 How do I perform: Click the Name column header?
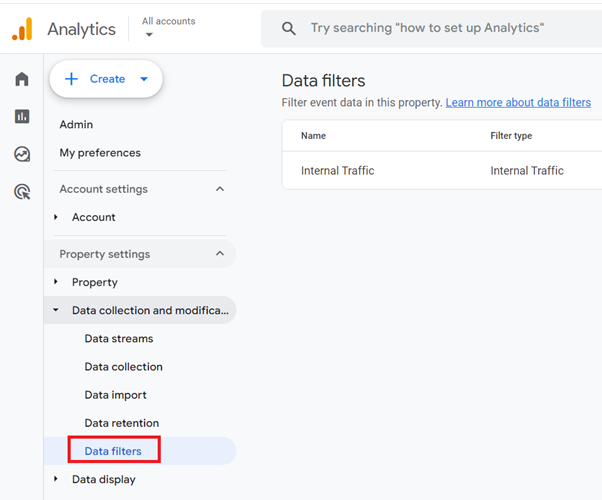313,136
